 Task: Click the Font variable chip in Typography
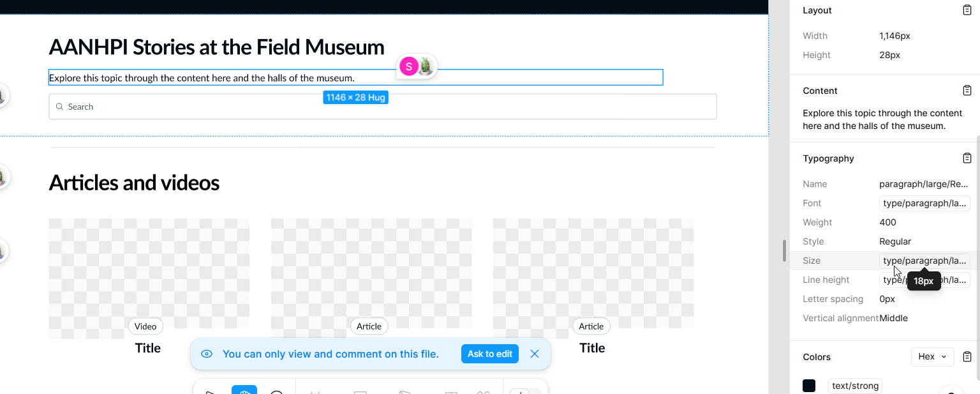click(924, 203)
